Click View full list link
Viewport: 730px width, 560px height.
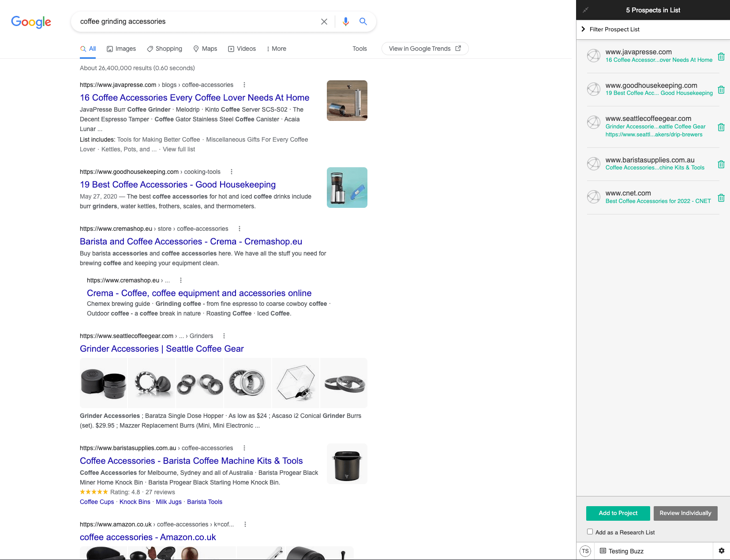click(x=179, y=149)
